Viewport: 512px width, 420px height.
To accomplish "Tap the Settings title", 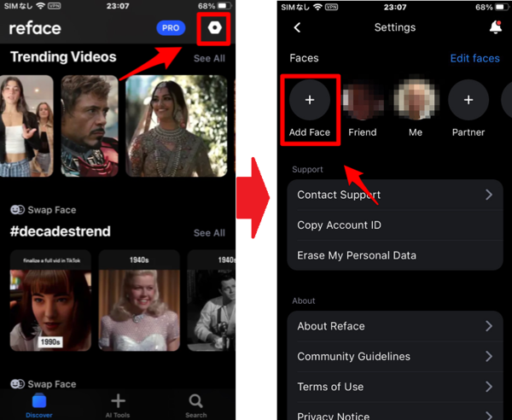I will click(395, 27).
